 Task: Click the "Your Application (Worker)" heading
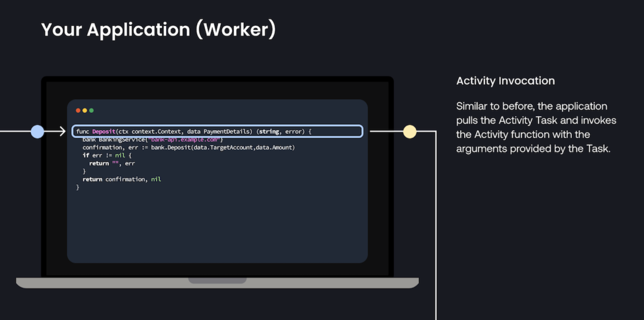(159, 30)
